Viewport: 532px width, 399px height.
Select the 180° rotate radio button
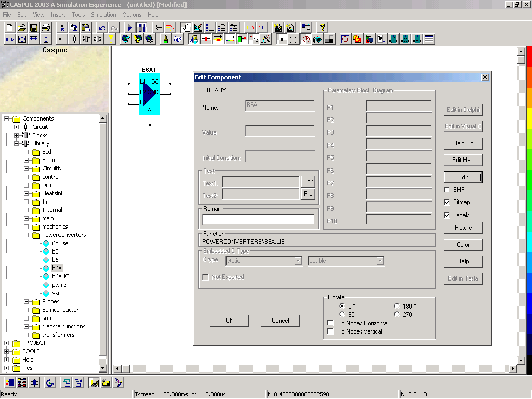397,306
